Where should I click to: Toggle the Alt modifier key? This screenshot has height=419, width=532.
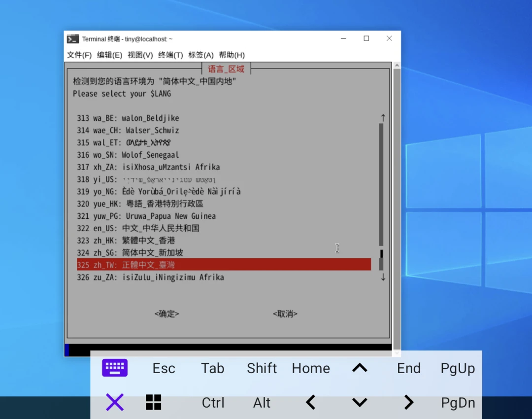(262, 403)
